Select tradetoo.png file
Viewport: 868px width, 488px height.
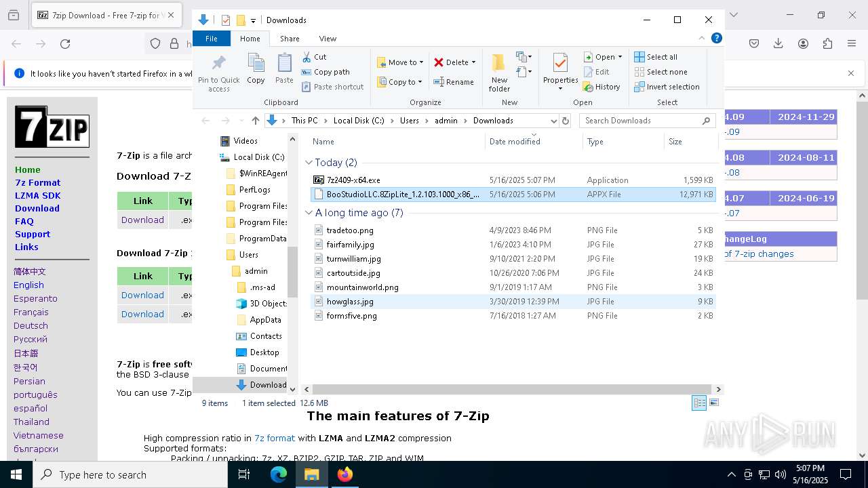click(x=513, y=230)
